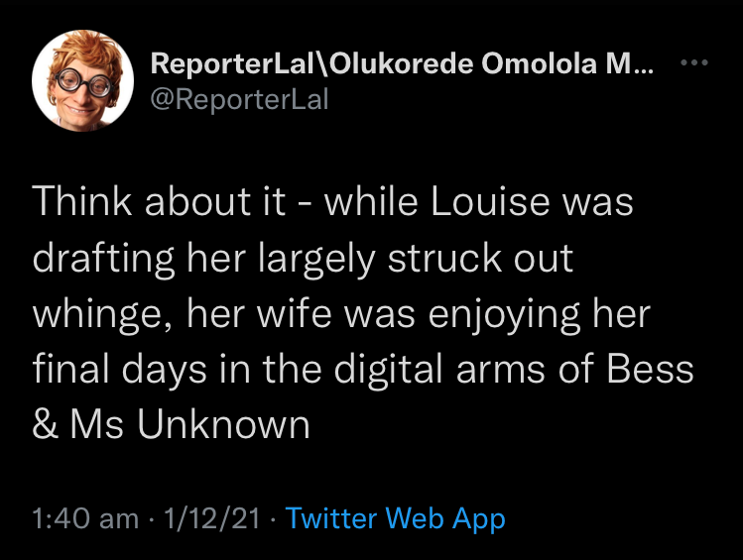The height and width of the screenshot is (560, 743).
Task: Click the @ReporterLal handle
Action: 238,99
